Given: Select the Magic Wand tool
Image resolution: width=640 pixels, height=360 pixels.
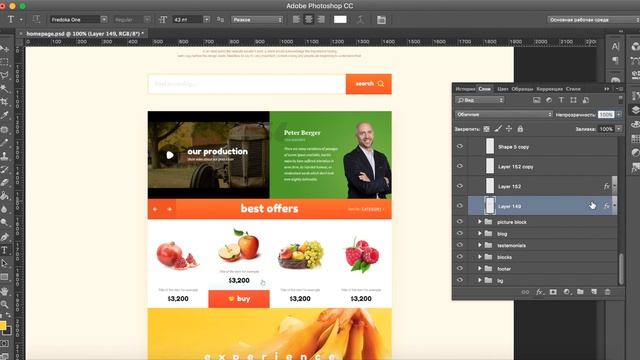Looking at the screenshot, I should click(4, 89).
